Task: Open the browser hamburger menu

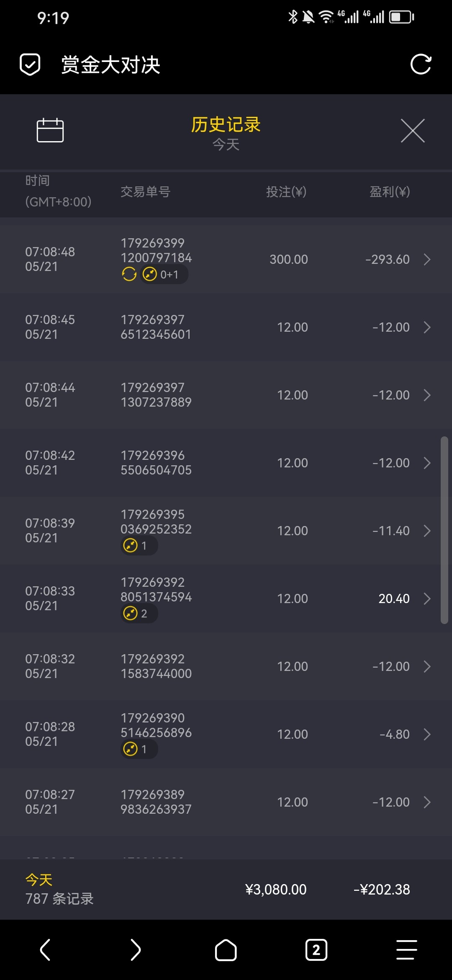Action: pyautogui.click(x=406, y=949)
